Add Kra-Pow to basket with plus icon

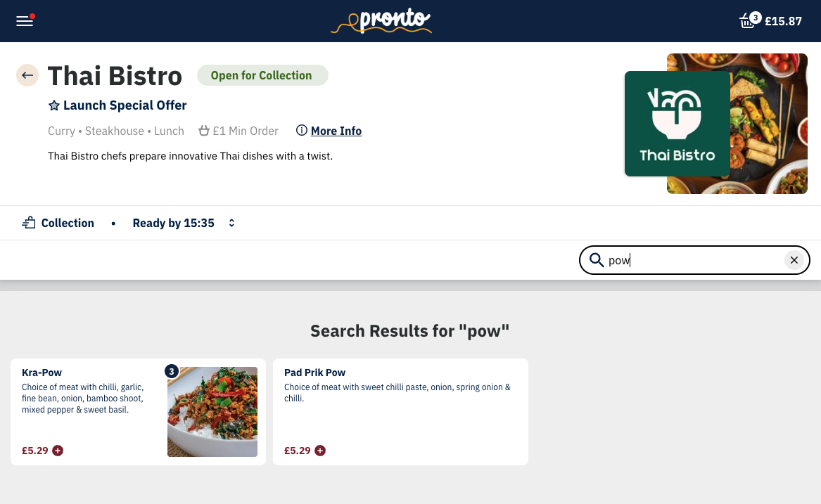58,451
